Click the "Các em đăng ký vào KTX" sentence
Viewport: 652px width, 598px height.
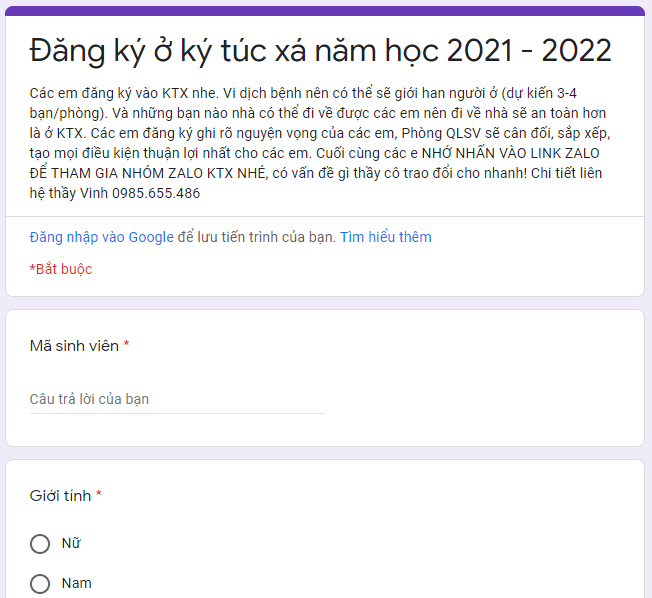click(110, 93)
